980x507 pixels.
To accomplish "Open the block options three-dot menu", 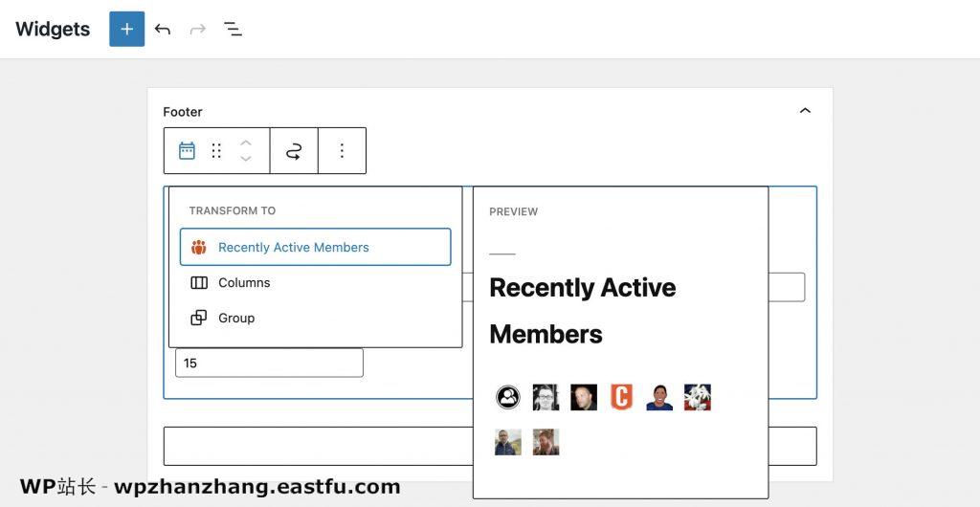I will point(342,150).
